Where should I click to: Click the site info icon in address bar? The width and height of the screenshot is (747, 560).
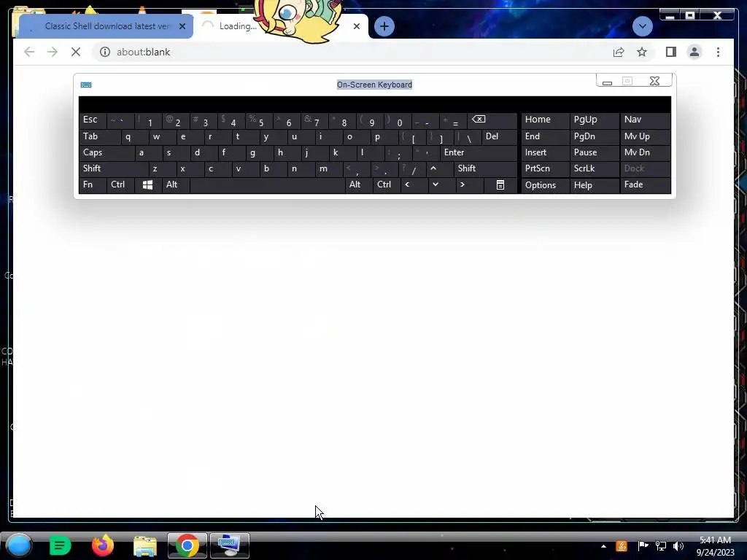point(105,52)
